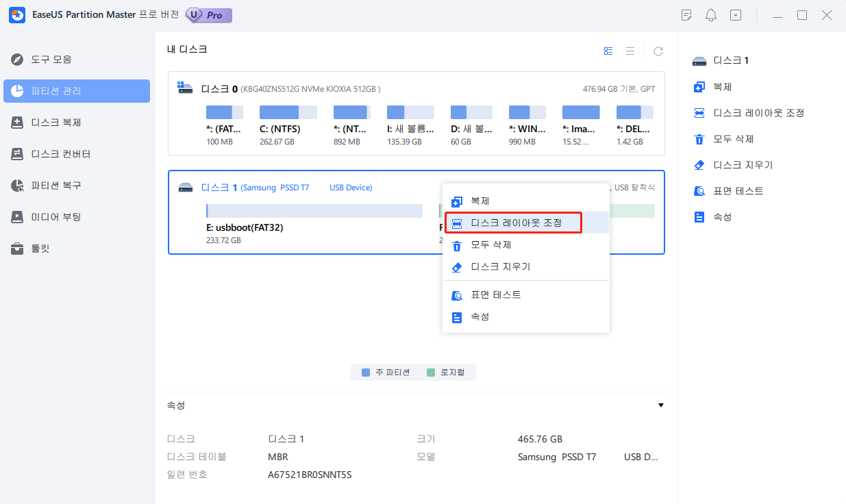This screenshot has height=504, width=846.
Task: Click the 476.94 GB 기본, GPT label
Action: (619, 89)
